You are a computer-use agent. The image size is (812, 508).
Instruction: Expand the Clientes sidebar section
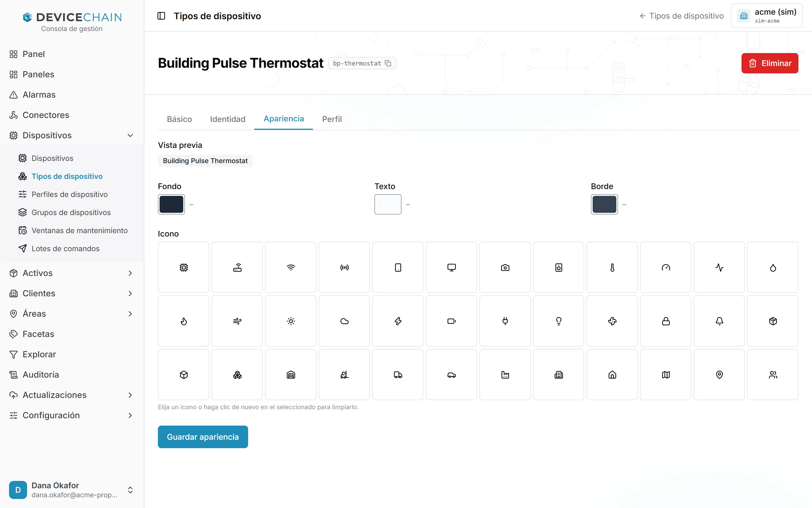click(71, 293)
